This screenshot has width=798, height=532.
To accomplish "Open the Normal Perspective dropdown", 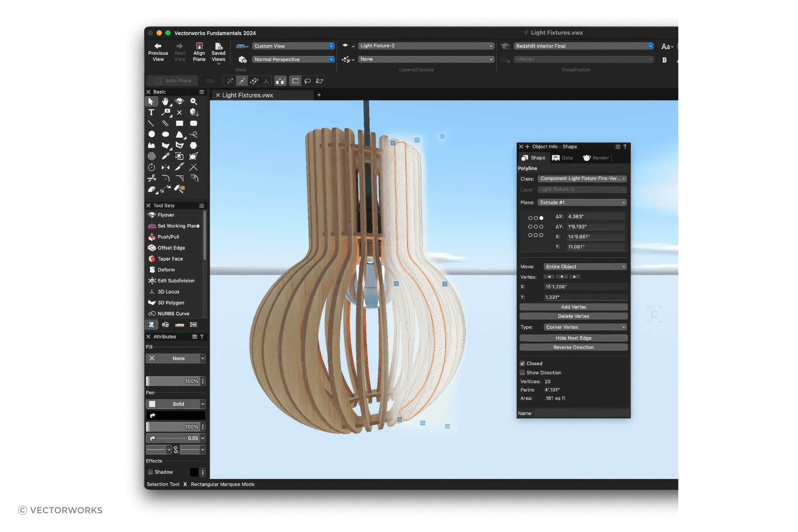I will pyautogui.click(x=293, y=59).
